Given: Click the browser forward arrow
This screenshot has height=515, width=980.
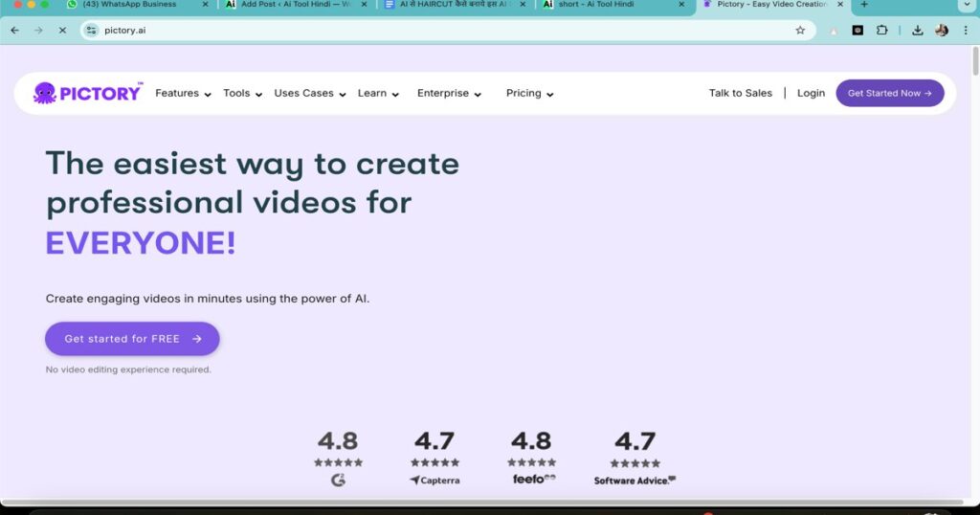Looking at the screenshot, I should (38, 30).
